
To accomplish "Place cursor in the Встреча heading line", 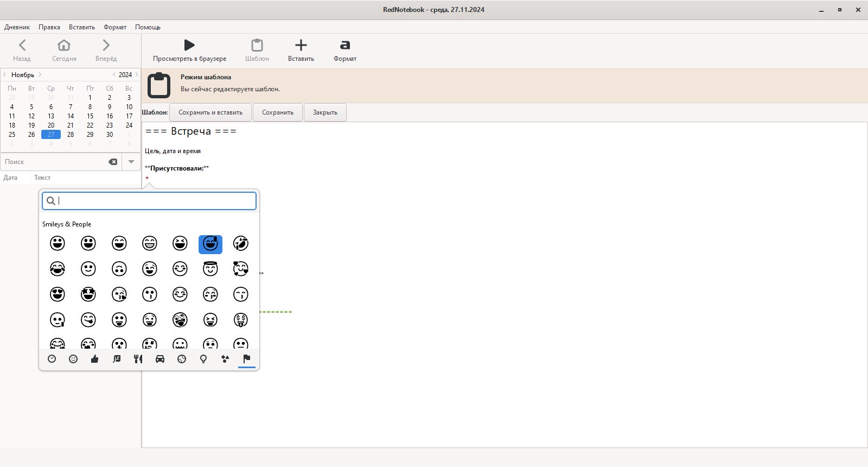I will tap(191, 131).
